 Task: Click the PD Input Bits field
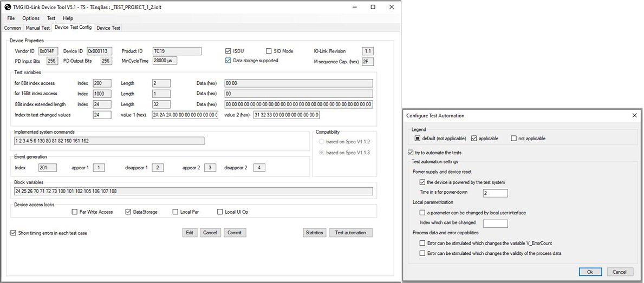click(52, 61)
